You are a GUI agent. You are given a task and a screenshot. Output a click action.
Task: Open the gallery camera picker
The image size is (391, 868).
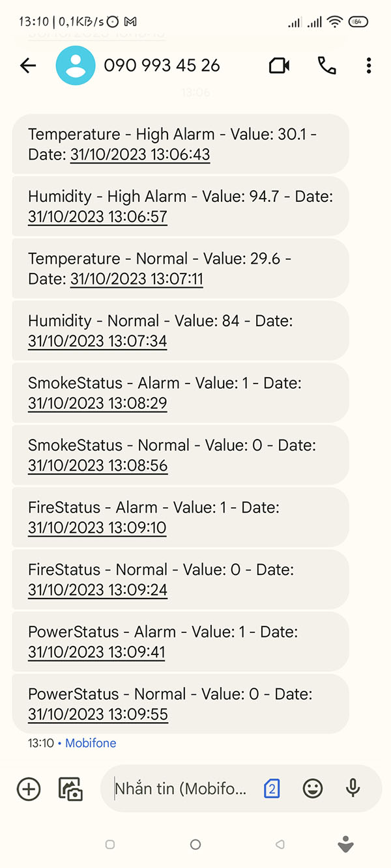(x=70, y=789)
